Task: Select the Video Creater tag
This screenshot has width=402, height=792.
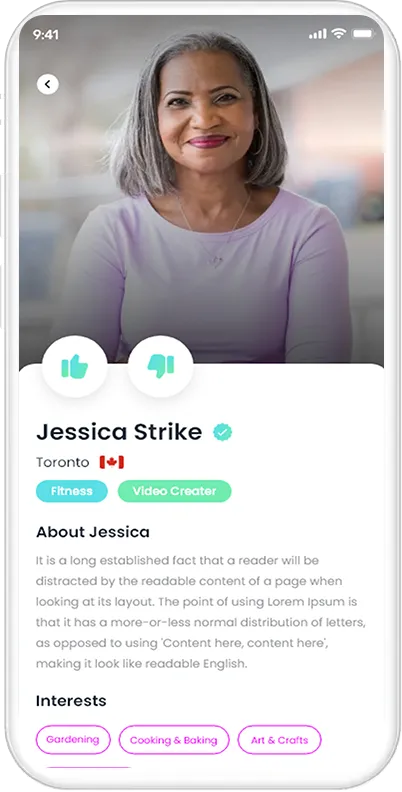Action: 175,491
